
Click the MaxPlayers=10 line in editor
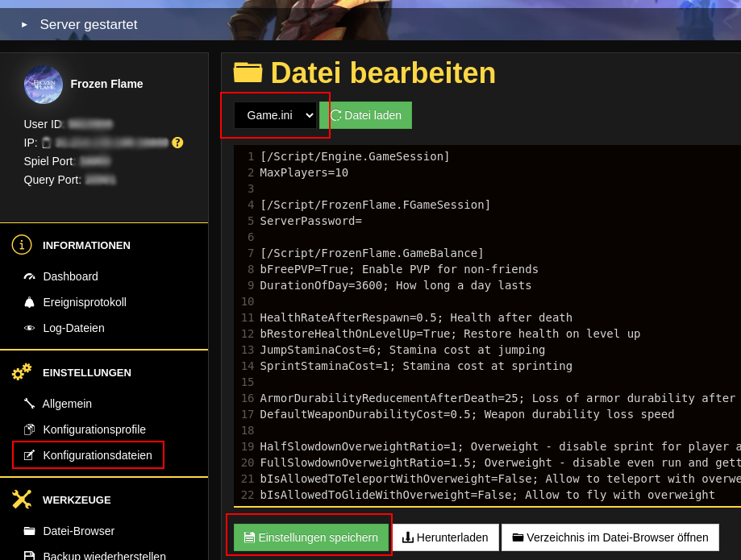click(304, 172)
